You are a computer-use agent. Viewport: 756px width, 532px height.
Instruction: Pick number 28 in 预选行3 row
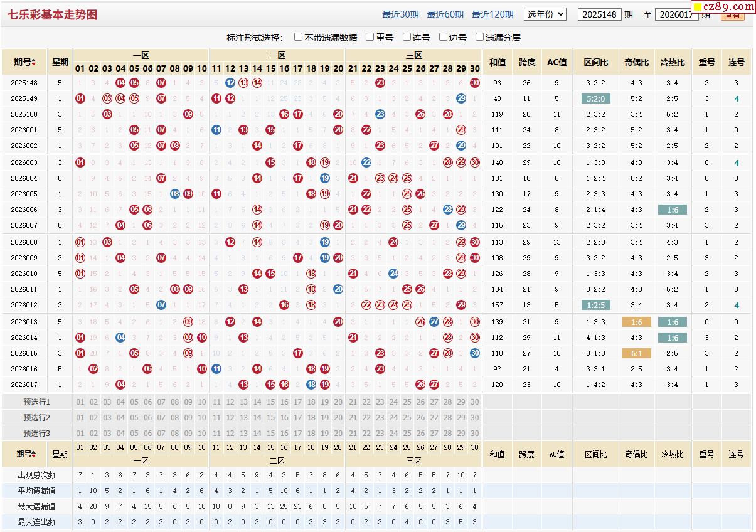click(447, 433)
